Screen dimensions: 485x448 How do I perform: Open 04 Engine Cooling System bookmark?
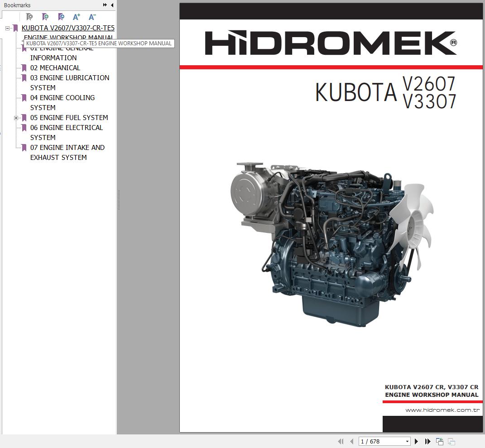pos(62,98)
